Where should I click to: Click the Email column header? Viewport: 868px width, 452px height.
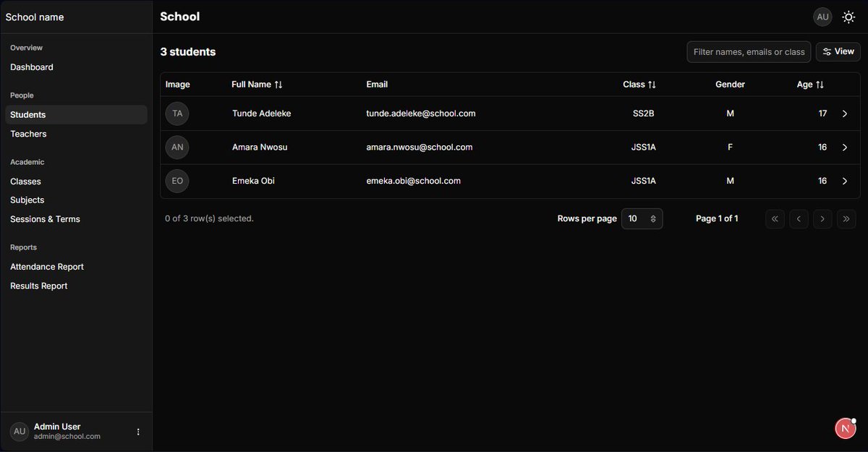pyautogui.click(x=377, y=85)
